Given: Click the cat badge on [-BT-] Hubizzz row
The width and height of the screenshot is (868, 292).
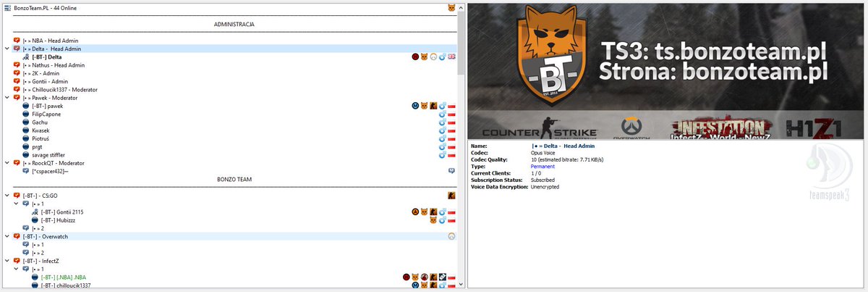Looking at the screenshot, I should (x=433, y=220).
